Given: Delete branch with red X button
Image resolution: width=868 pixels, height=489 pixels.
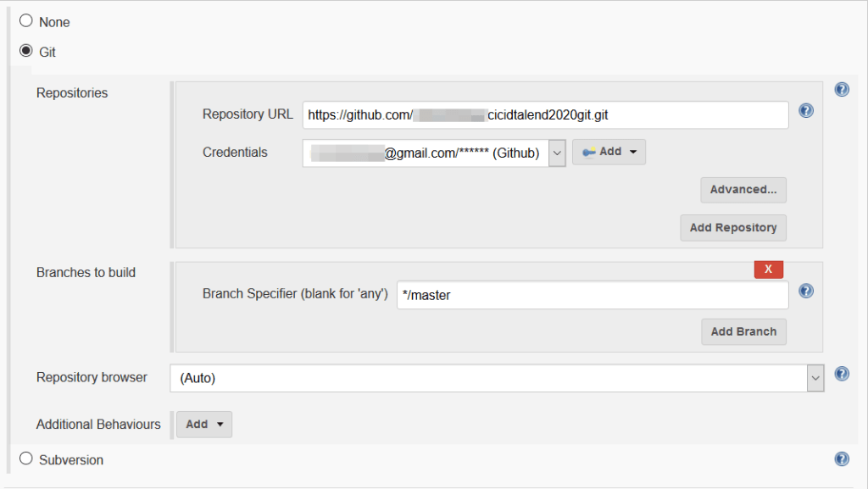Looking at the screenshot, I should tap(768, 269).
